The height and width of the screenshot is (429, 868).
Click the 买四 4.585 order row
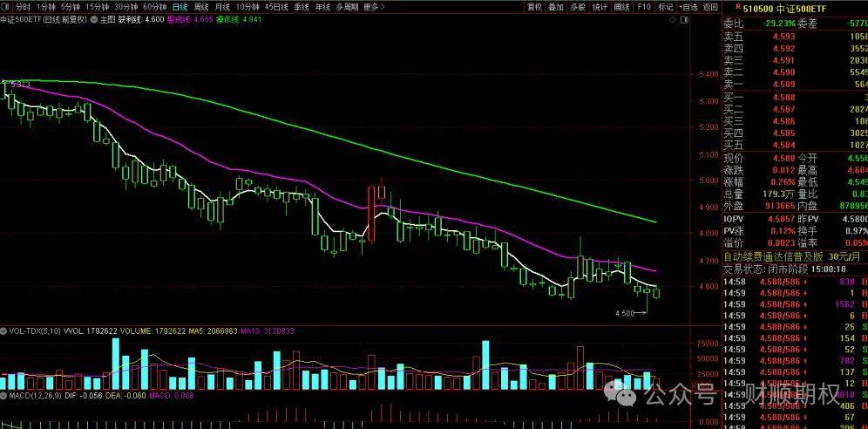[796, 133]
